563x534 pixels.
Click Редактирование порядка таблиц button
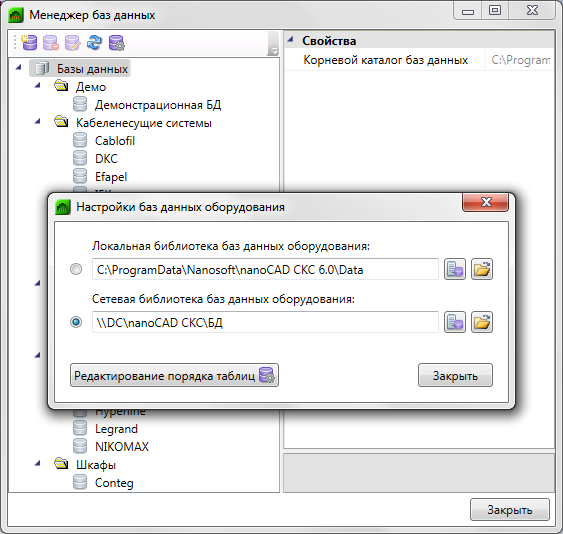(174, 375)
